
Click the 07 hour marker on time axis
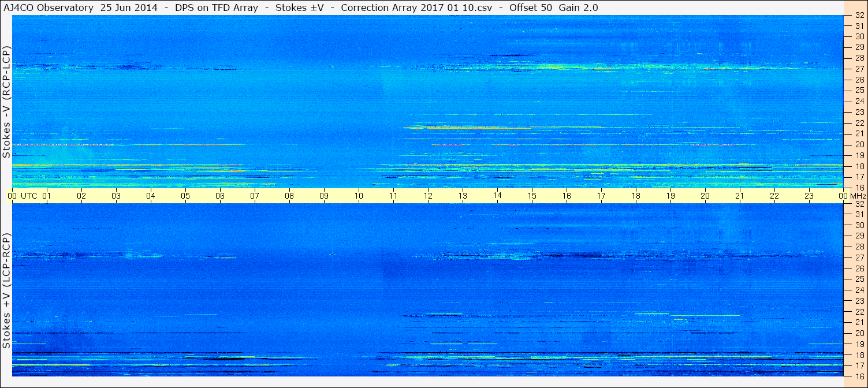pos(255,196)
